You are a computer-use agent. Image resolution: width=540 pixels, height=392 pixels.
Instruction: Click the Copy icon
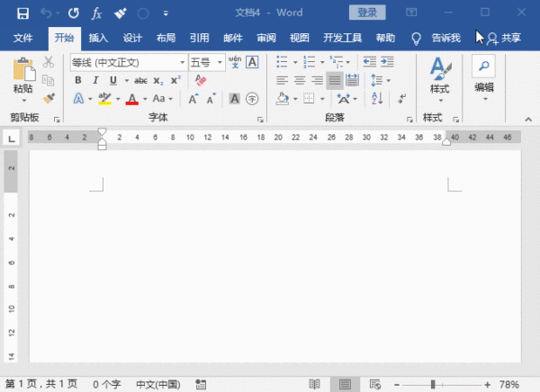tap(49, 80)
